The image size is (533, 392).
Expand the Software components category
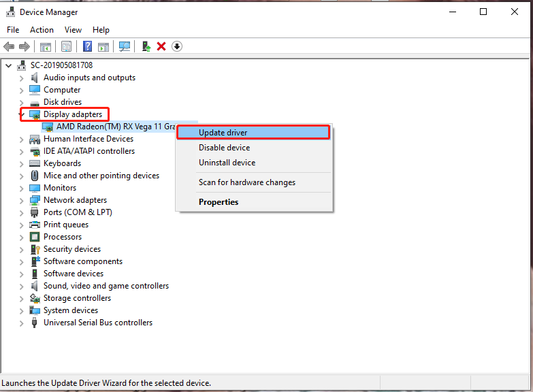[21, 262]
